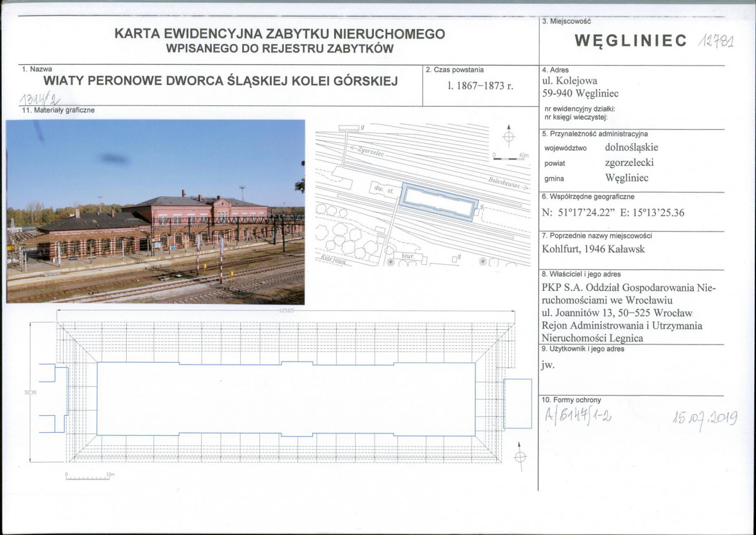The image size is (756, 535).
Task: Click the "10. Formy ochrony" heading
Action: tap(571, 400)
